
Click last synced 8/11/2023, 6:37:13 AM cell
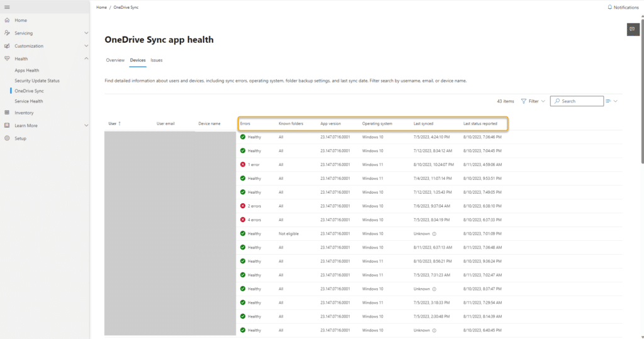tap(433, 247)
